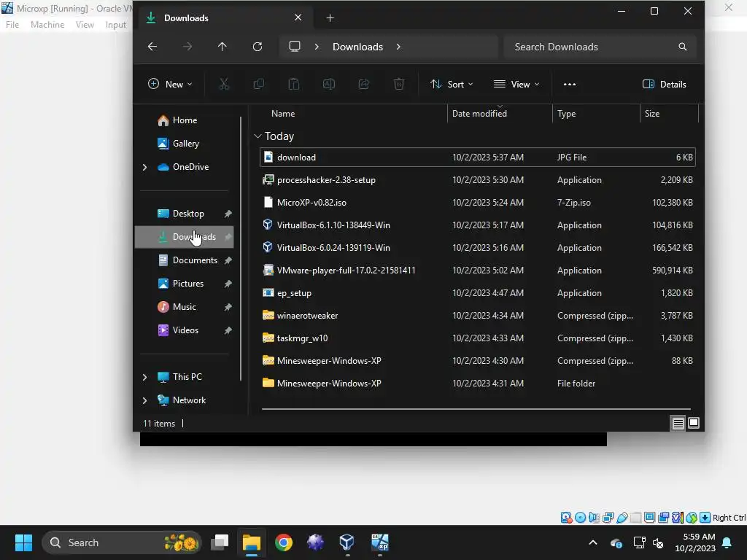Unpin Documents from Quick access
This screenshot has width=747, height=560.
pos(228,260)
